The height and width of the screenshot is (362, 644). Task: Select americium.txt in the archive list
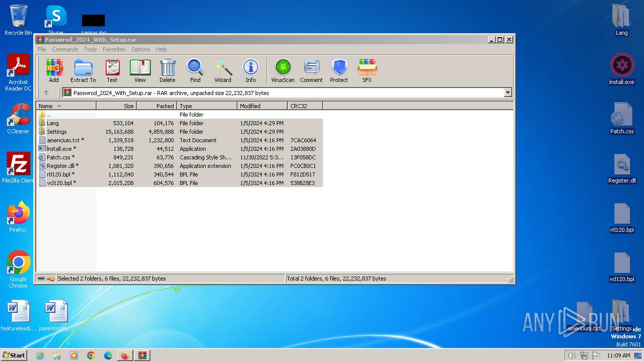(180, 140)
